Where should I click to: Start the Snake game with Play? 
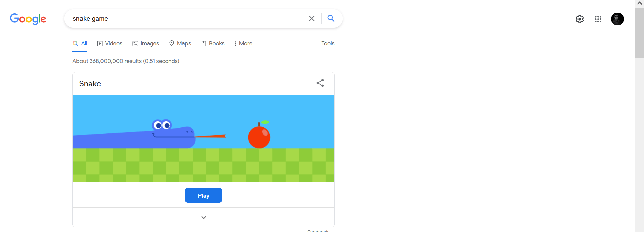tap(204, 196)
